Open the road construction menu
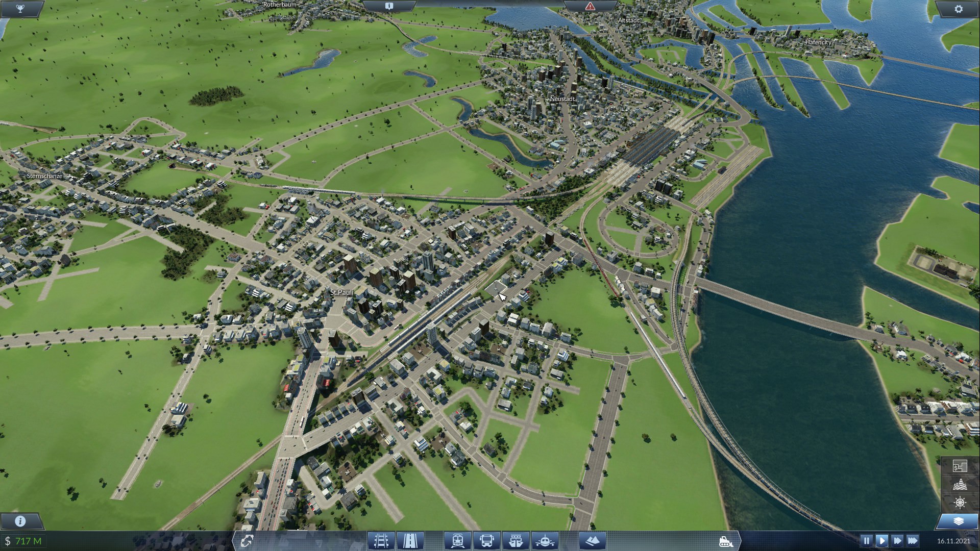Image resolution: width=980 pixels, height=551 pixels. [x=410, y=540]
